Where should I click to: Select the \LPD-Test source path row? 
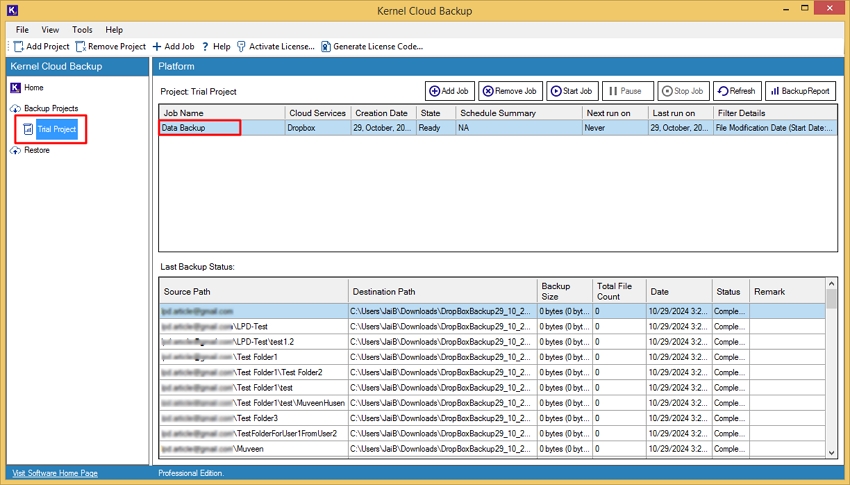click(x=492, y=327)
